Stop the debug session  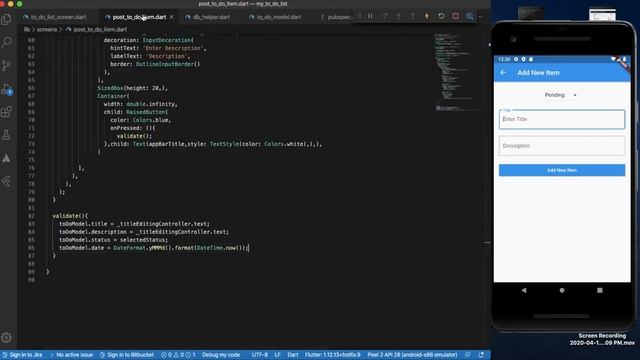coord(456,16)
